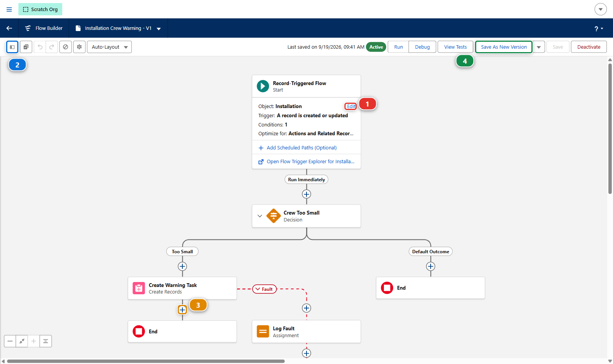Click Add Scheduled Paths (Optional) link
This screenshot has height=364, width=613.
(302, 148)
